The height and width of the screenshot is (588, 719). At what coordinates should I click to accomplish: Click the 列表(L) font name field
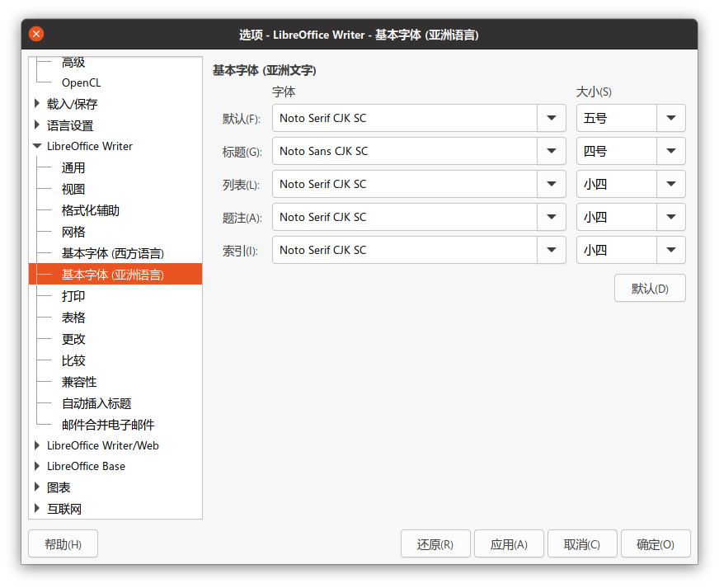(405, 184)
